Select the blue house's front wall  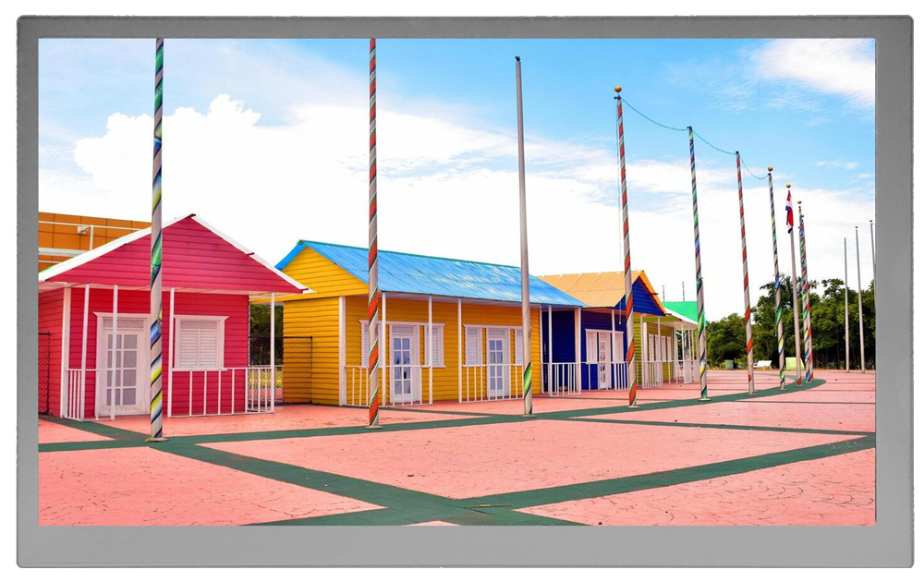point(562,337)
